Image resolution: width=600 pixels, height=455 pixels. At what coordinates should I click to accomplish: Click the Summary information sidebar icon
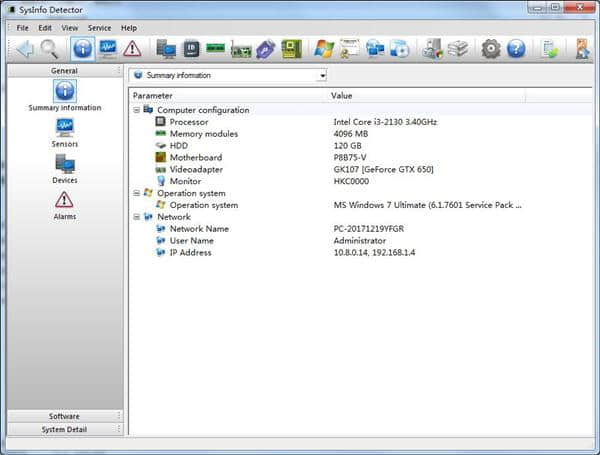[x=64, y=91]
